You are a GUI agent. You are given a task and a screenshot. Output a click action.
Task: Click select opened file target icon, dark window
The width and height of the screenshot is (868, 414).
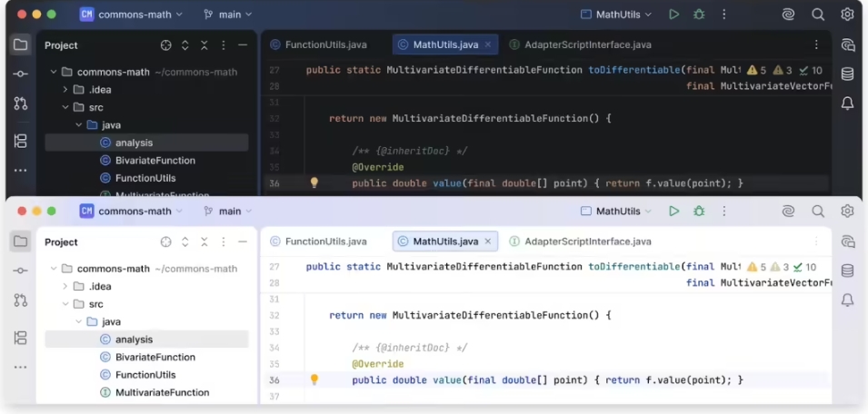(x=166, y=45)
